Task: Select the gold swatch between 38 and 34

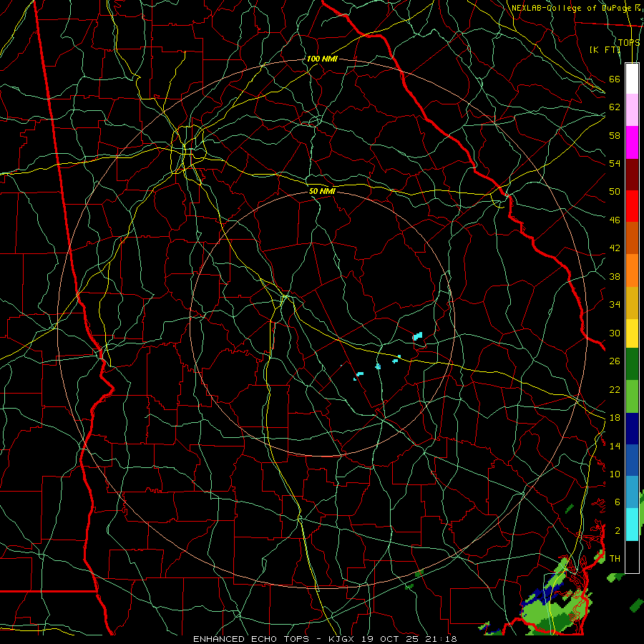Action: [632, 302]
